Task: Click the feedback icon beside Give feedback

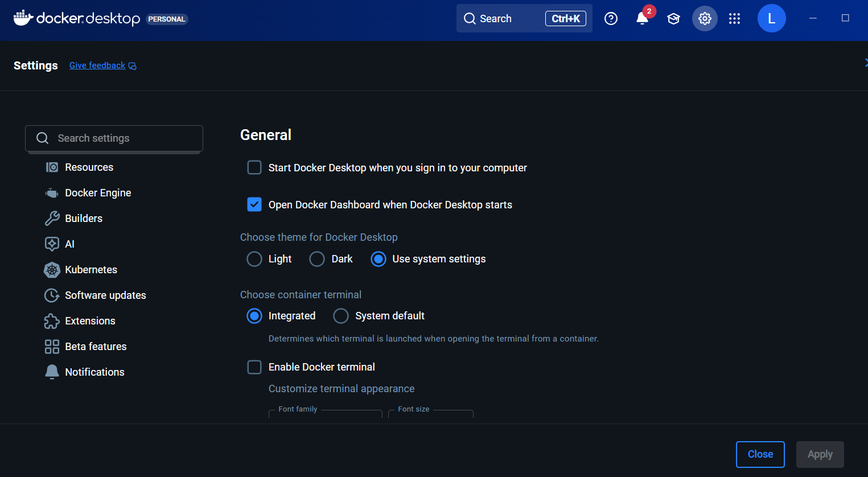Action: [133, 66]
